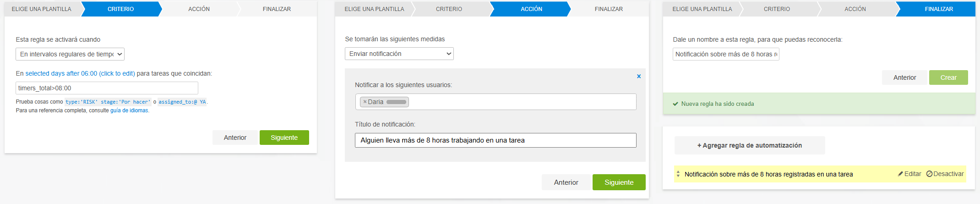Click the reorder handle on the rule row

(678, 174)
